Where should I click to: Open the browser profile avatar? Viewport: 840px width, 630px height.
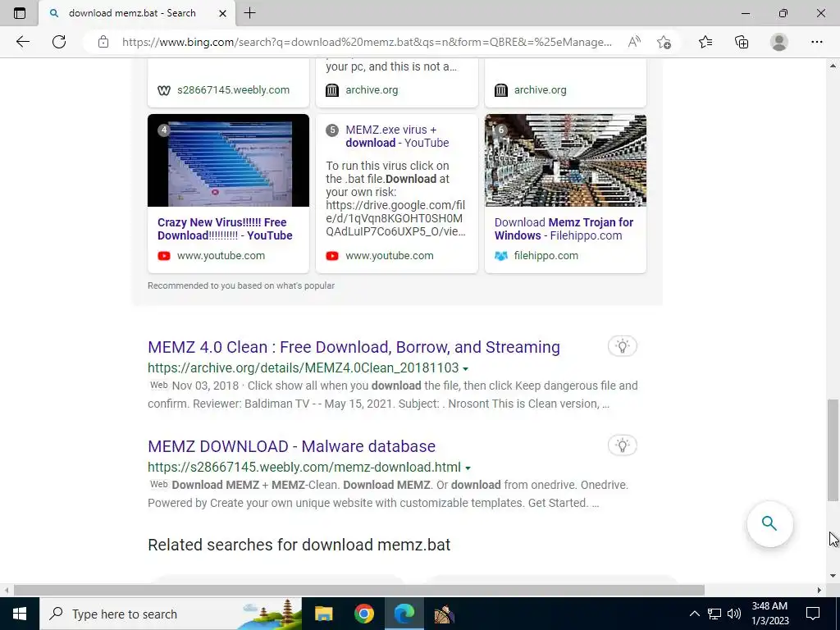click(779, 42)
